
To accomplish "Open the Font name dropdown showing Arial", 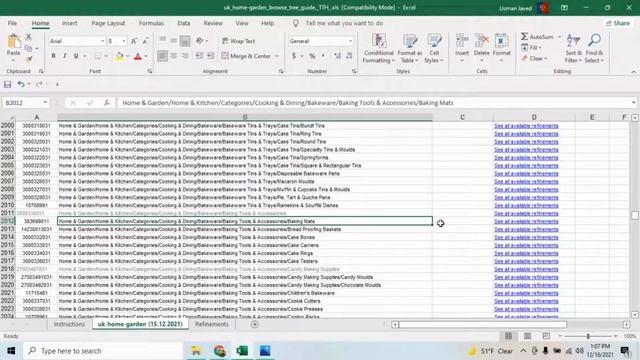I will click(x=102, y=41).
